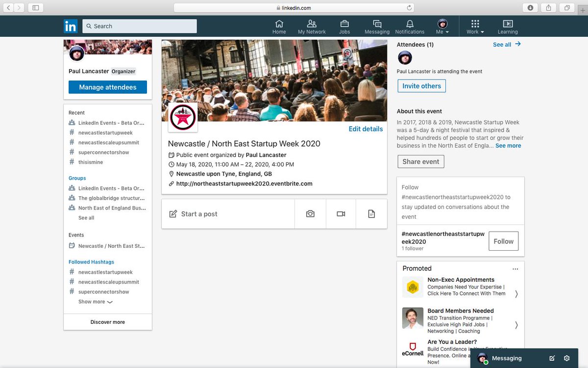588x368 pixels.
Task: Reload page in Safari address bar
Action: pos(409,8)
